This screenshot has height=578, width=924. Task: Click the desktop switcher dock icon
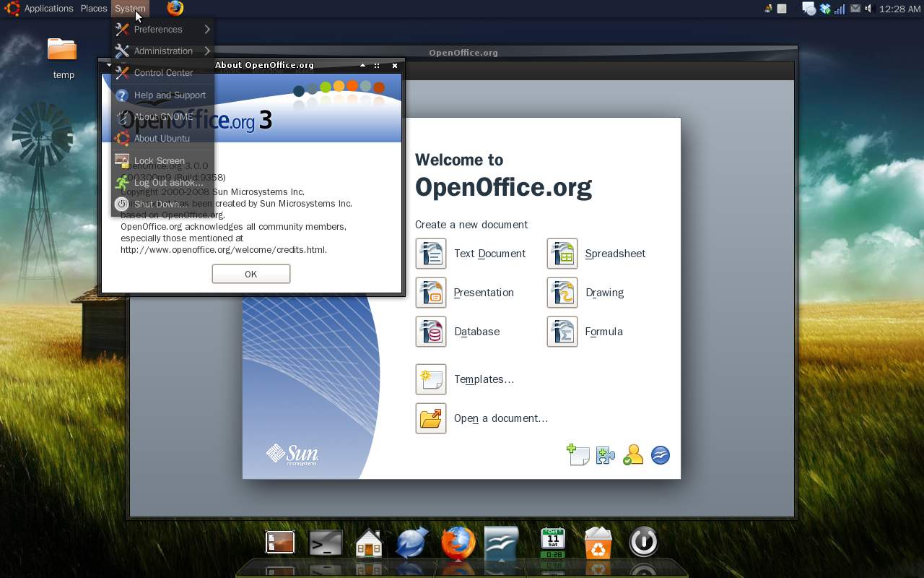280,543
